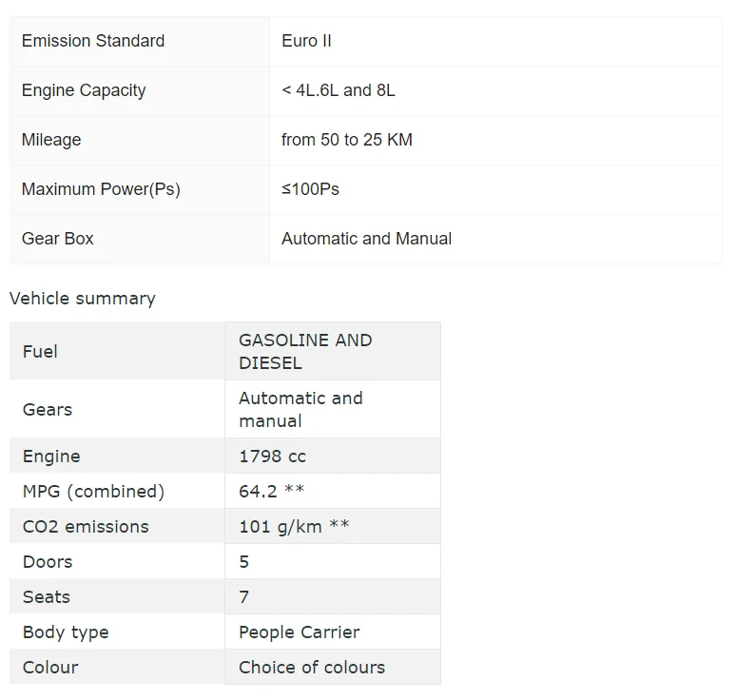The width and height of the screenshot is (736, 700).
Task: Click the Vehicle summary heading
Action: point(83,299)
